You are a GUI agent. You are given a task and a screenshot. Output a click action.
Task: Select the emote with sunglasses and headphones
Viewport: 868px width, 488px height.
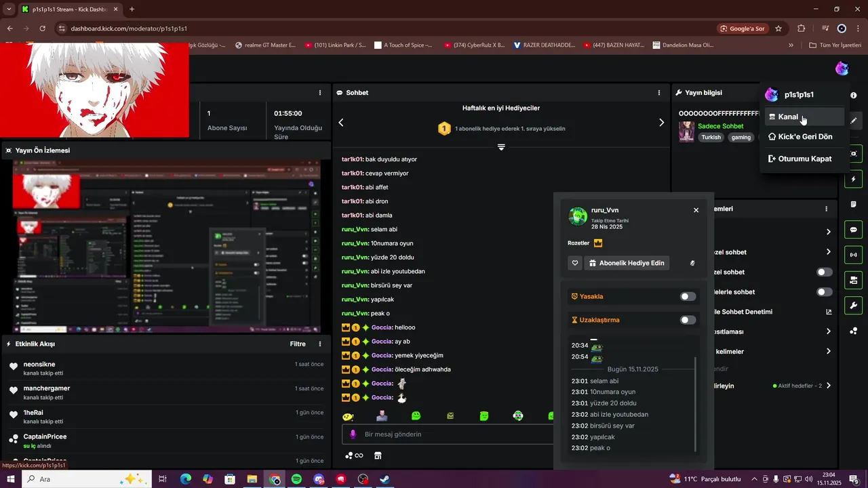[518, 415]
